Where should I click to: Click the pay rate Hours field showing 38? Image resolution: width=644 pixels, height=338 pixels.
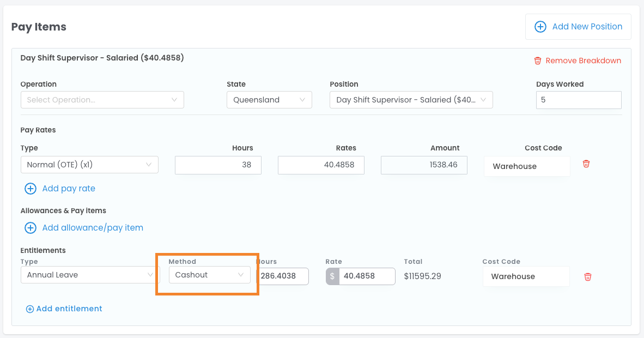(218, 165)
